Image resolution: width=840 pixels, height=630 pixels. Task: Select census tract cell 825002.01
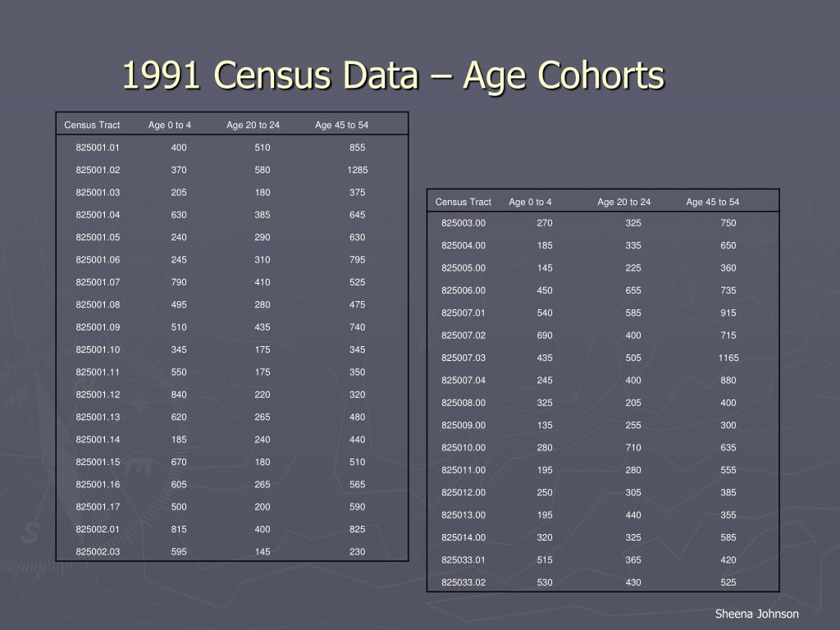tap(98, 529)
